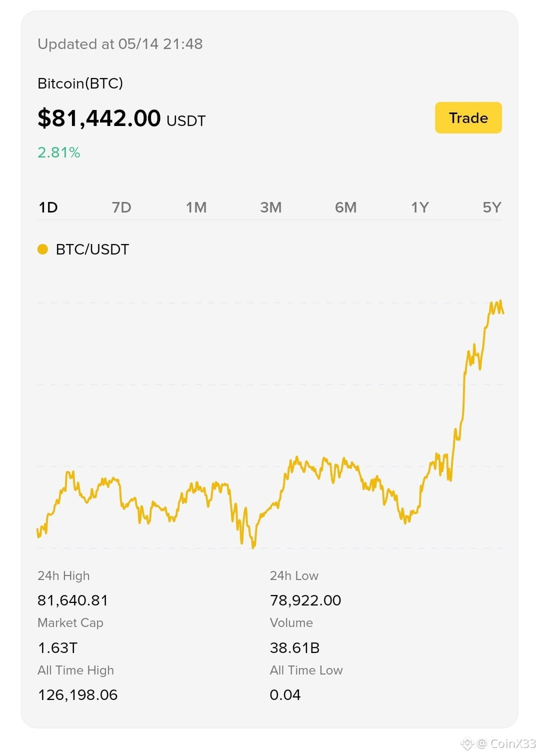Click the $81,442.00 price value

(x=99, y=118)
